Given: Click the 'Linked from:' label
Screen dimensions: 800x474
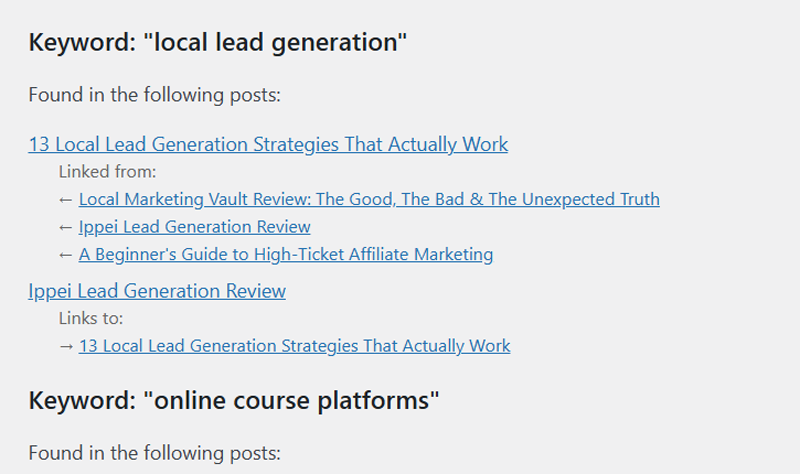Looking at the screenshot, I should coord(108,172).
